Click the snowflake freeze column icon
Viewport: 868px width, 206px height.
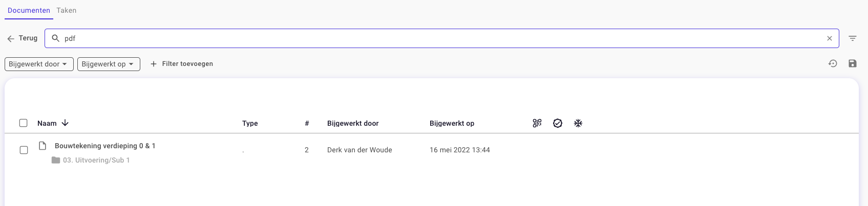tap(578, 123)
